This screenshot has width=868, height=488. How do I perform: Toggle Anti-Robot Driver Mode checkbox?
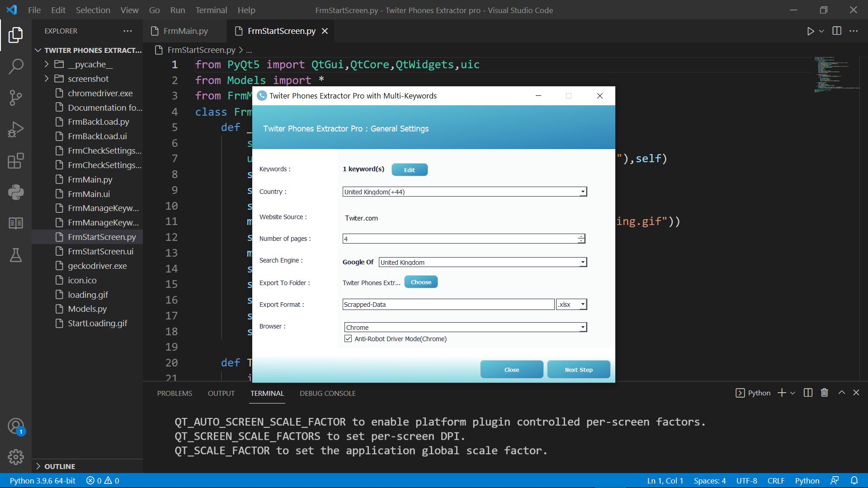pyautogui.click(x=348, y=338)
